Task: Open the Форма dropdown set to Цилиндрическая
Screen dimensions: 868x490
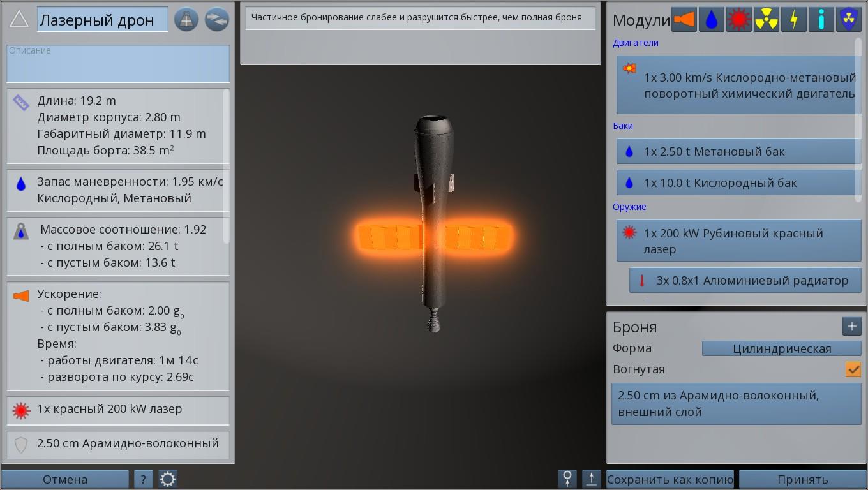Action: pos(781,348)
